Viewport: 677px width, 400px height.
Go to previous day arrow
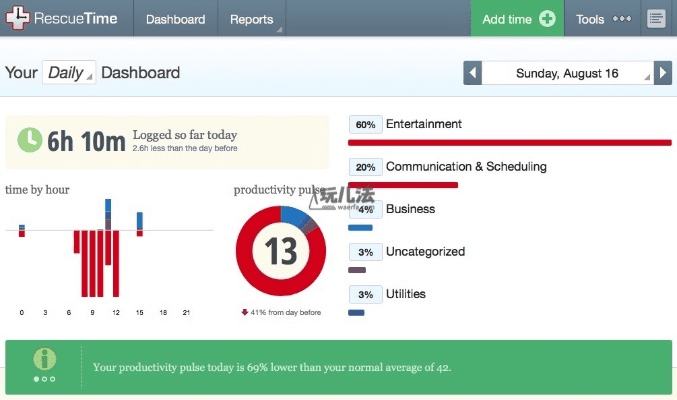473,73
